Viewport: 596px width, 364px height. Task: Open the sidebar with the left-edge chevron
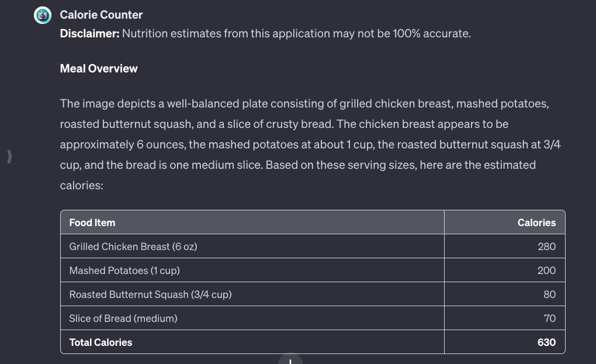9,157
